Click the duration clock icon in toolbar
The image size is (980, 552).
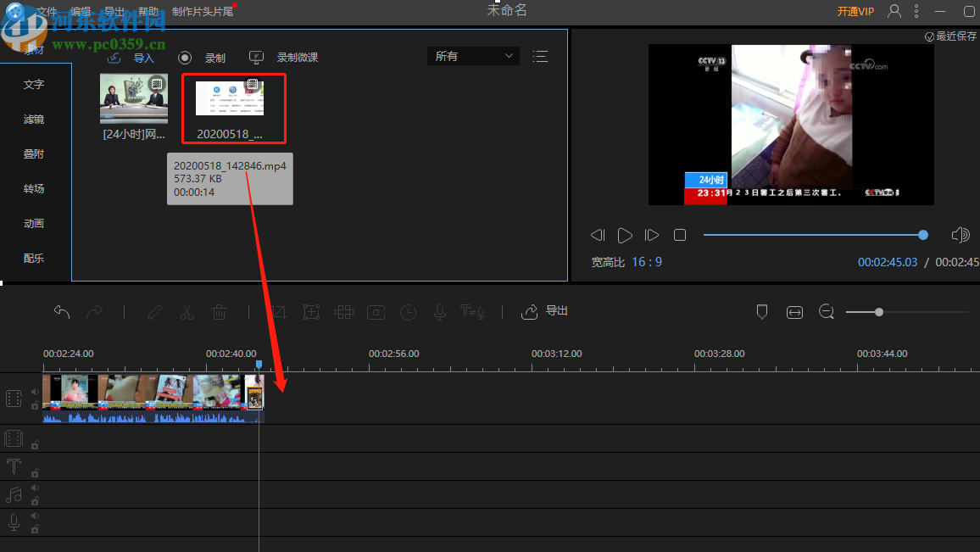pyautogui.click(x=409, y=312)
